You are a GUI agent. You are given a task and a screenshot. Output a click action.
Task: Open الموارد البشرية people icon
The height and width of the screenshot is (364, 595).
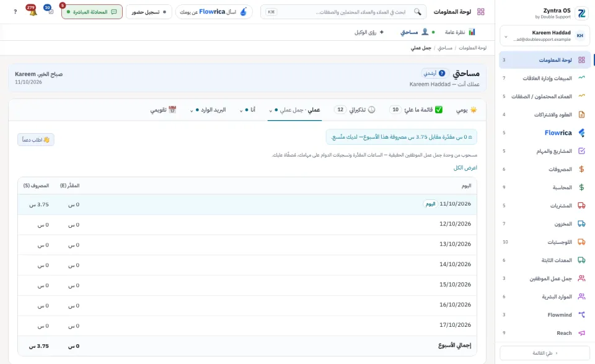click(x=581, y=296)
